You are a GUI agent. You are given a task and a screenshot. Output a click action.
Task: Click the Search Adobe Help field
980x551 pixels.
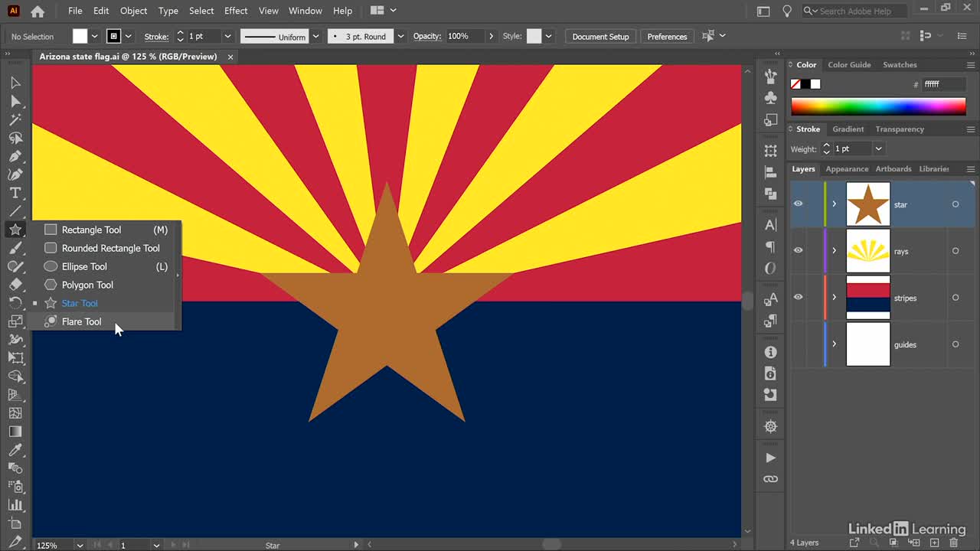(x=854, y=11)
